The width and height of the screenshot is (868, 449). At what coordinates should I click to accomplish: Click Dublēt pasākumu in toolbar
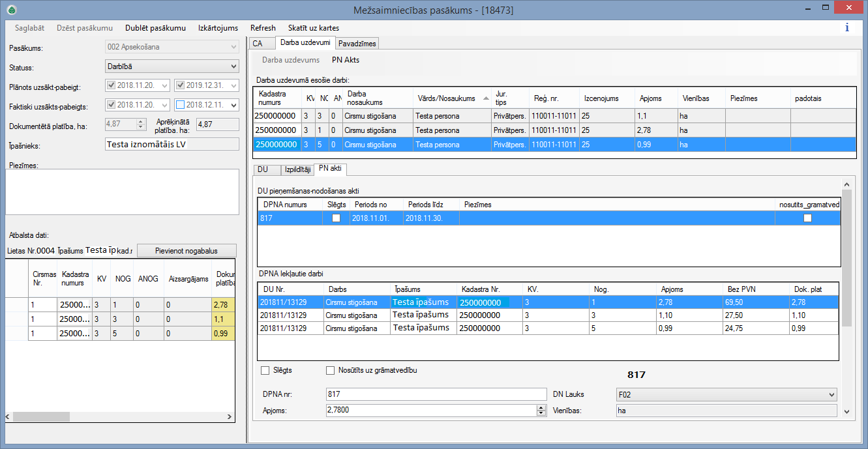coord(155,28)
